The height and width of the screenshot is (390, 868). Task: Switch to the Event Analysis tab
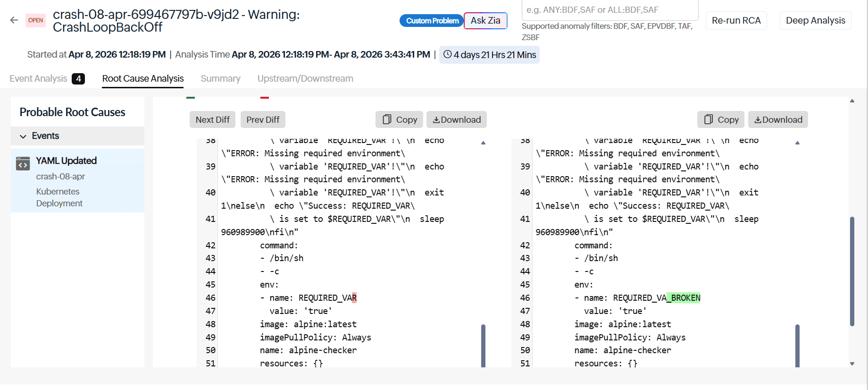click(39, 78)
